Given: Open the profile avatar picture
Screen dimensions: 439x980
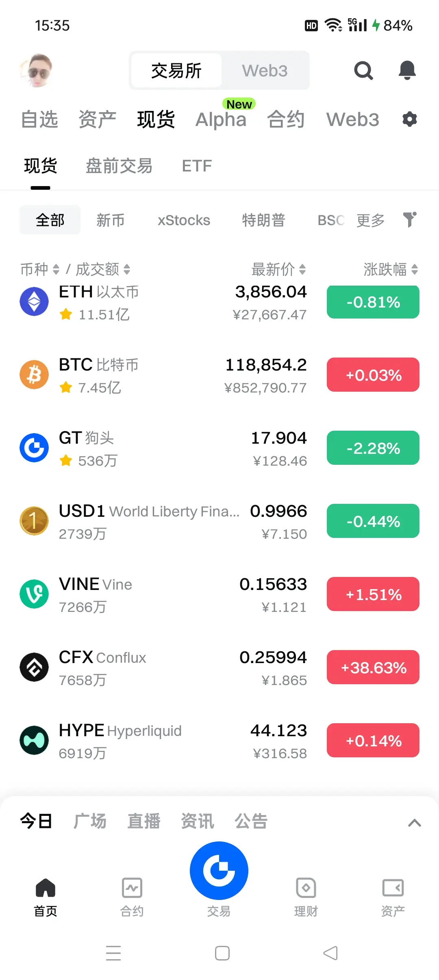Looking at the screenshot, I should coord(37,70).
